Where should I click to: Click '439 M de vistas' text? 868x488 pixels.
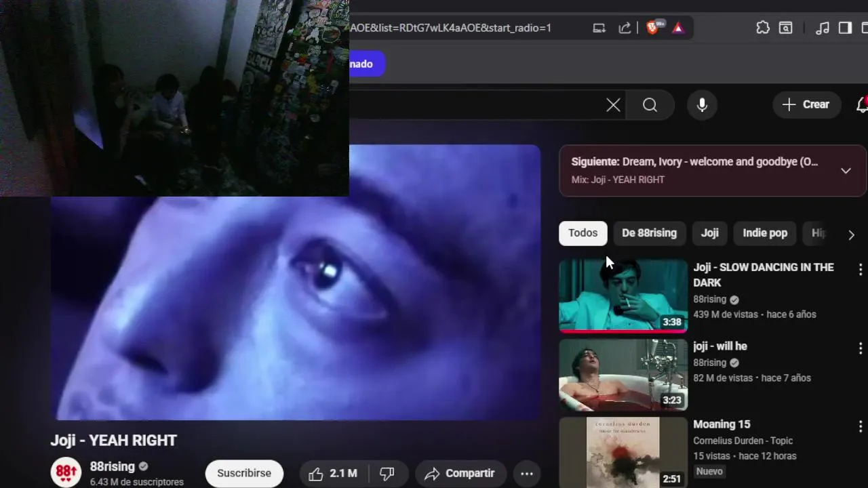pyautogui.click(x=726, y=314)
